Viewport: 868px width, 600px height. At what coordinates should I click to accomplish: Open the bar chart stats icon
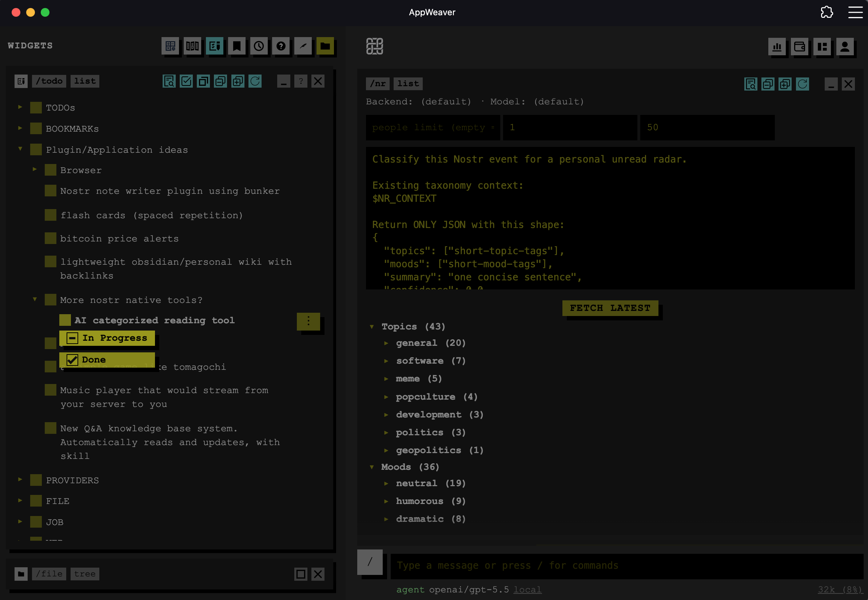[777, 47]
